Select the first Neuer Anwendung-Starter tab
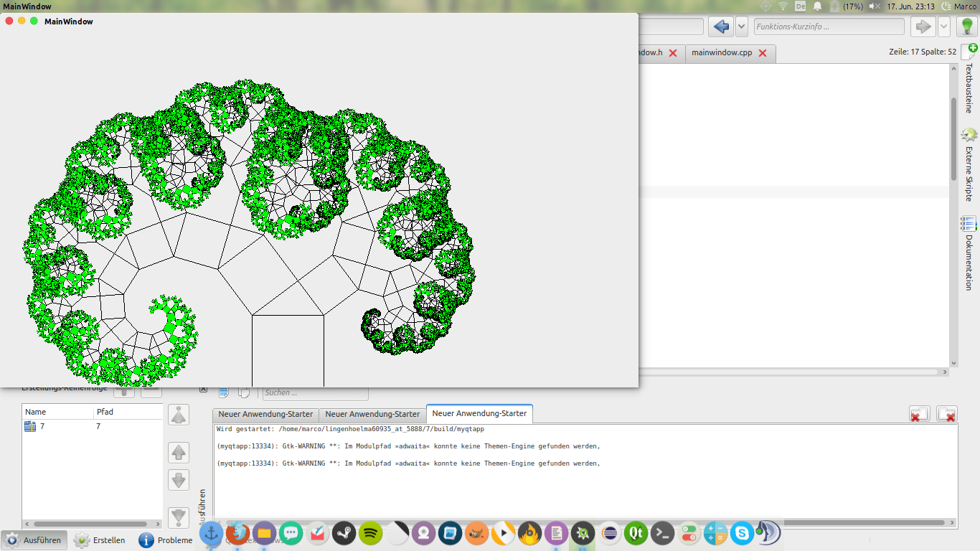 click(x=265, y=414)
